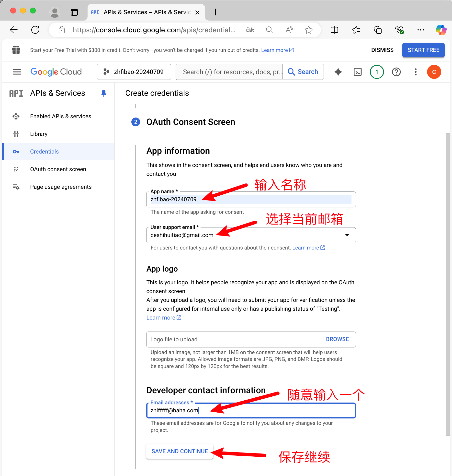View site information lock icon
The height and width of the screenshot is (476, 452).
tap(62, 30)
